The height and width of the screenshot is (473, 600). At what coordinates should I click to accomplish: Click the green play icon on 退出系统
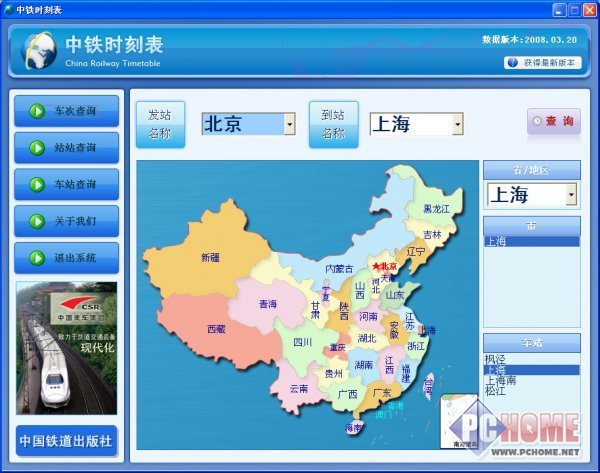pos(37,258)
